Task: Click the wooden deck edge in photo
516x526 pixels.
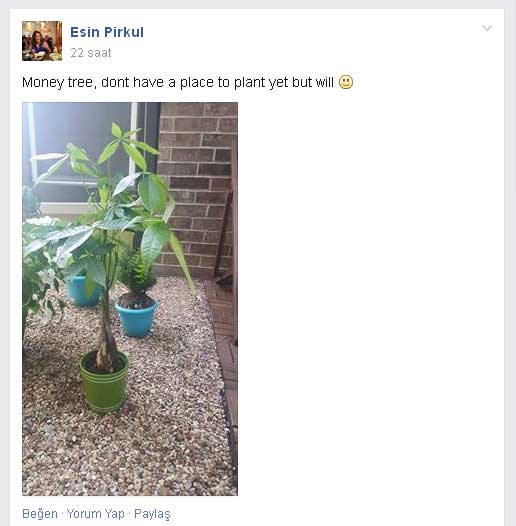Action: (x=226, y=352)
